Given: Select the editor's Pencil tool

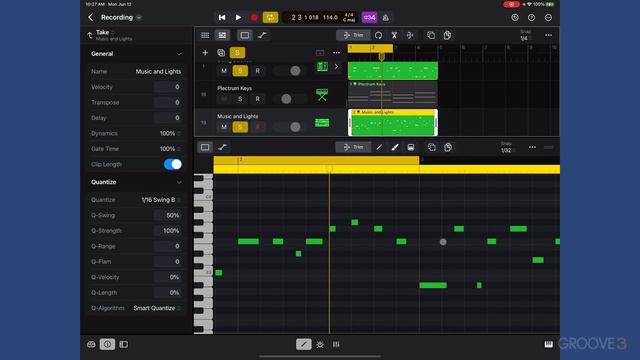Looking at the screenshot, I should (379, 147).
